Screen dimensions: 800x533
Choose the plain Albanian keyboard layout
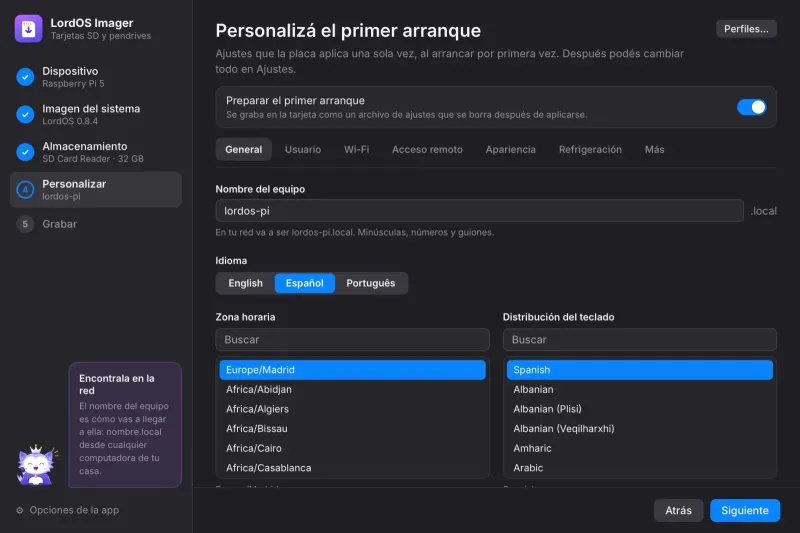(640, 389)
